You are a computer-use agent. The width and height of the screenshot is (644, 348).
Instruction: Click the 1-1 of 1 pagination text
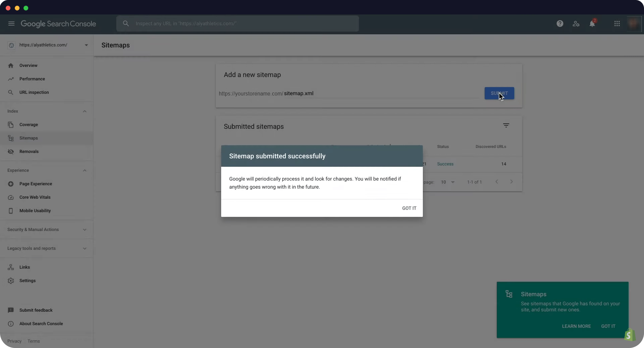[474, 182]
